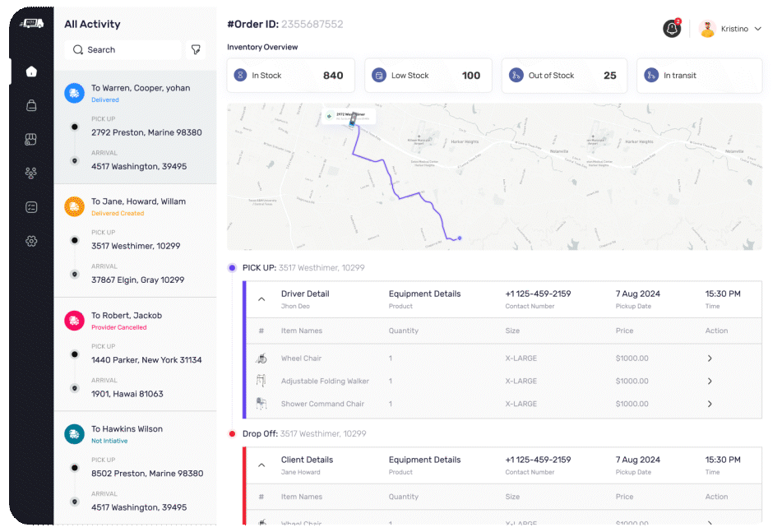This screenshot has width=782, height=532.
Task: Select the Out of Stock card
Action: [563, 76]
